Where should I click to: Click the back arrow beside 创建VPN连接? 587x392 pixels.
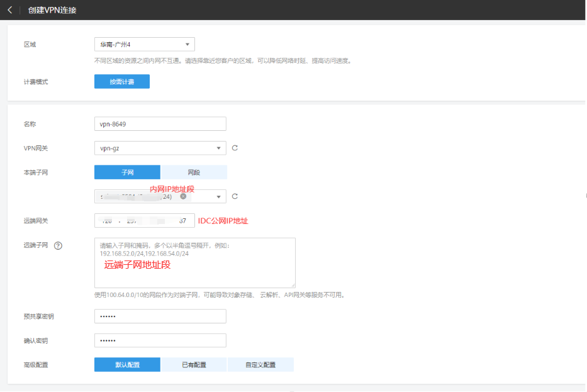point(9,10)
